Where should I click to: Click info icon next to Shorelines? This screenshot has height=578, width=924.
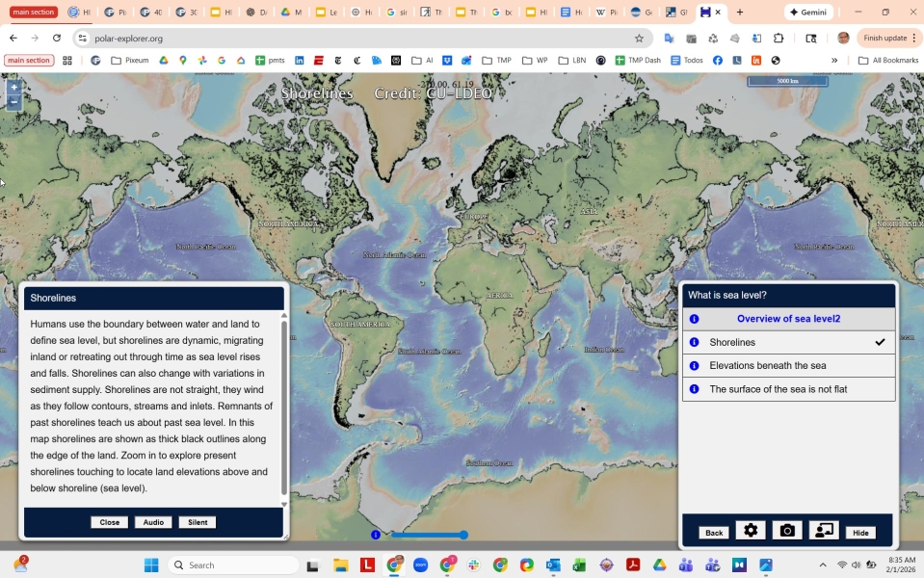pos(694,342)
